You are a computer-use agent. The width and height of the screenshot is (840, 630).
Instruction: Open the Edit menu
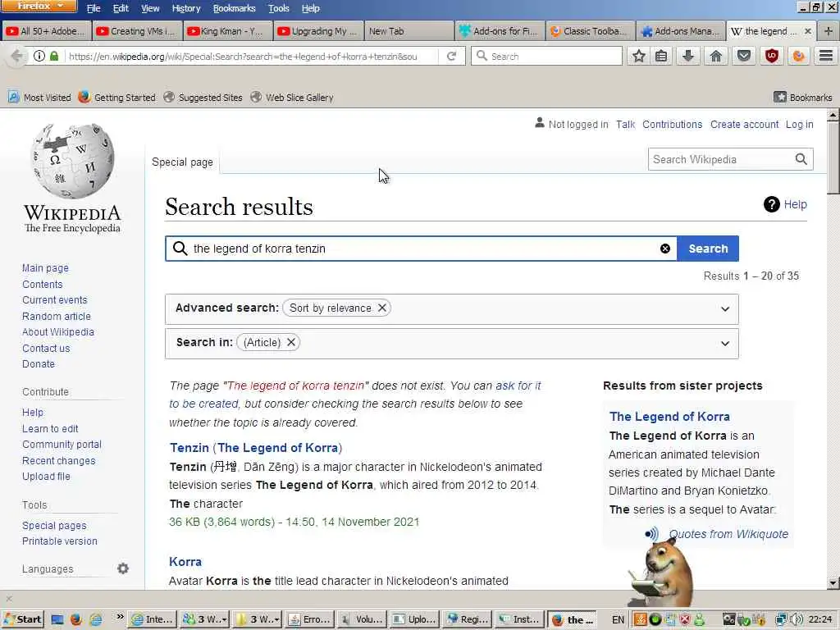click(x=121, y=8)
